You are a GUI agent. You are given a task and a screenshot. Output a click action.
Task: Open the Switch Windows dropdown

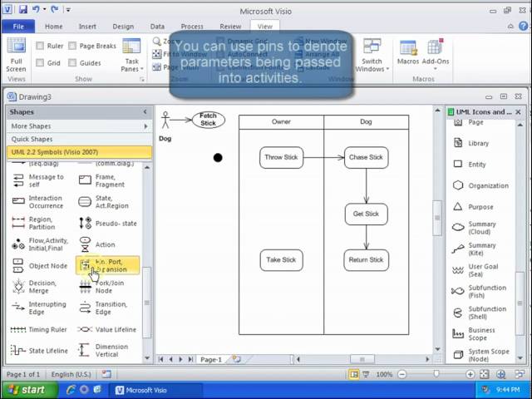click(372, 55)
